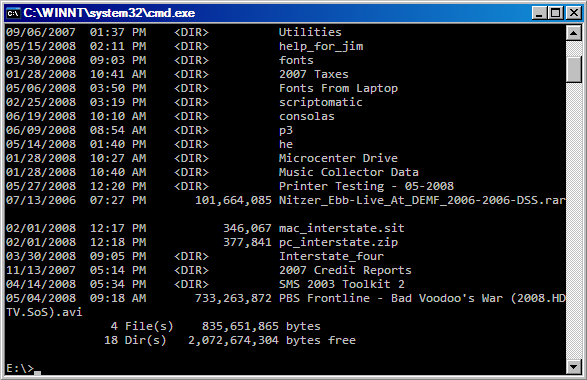Click the <DIR> marker on the Utilities row
587x380 pixels.
tap(191, 32)
